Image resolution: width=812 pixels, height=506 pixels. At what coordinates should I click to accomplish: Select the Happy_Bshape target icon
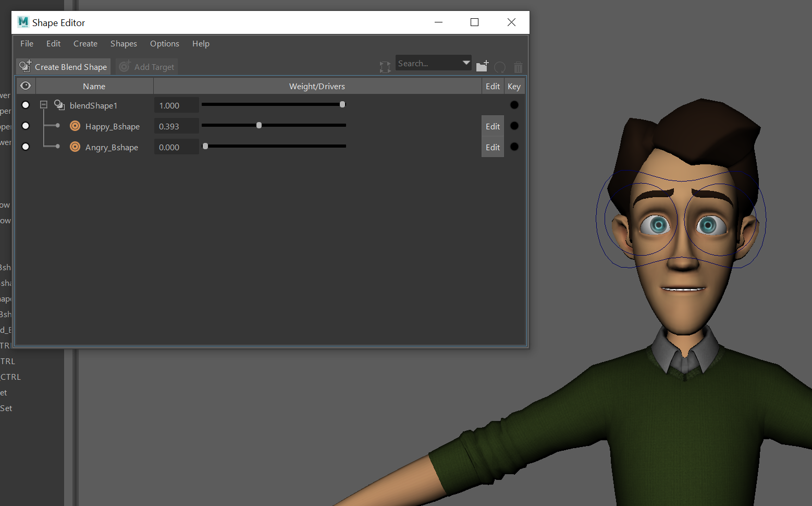tap(75, 126)
